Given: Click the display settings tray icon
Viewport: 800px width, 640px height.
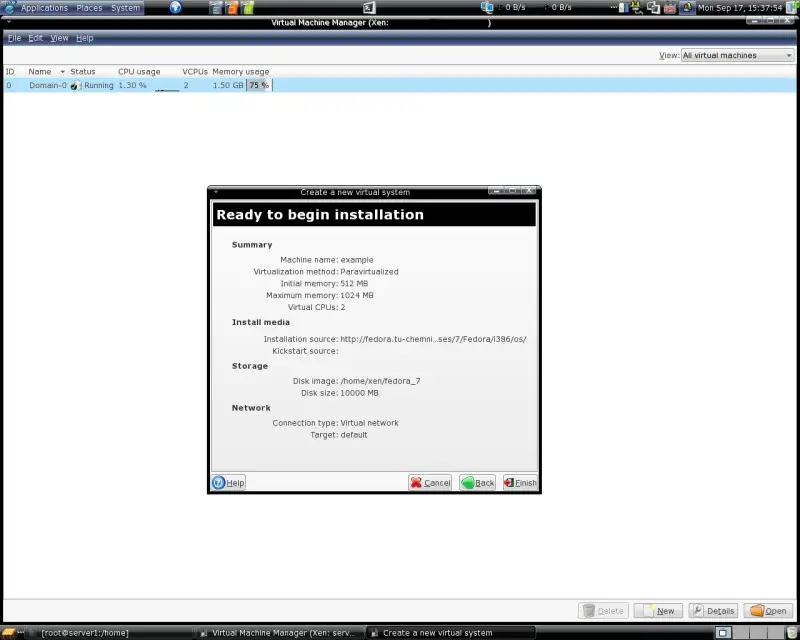Looking at the screenshot, I should 653,8.
